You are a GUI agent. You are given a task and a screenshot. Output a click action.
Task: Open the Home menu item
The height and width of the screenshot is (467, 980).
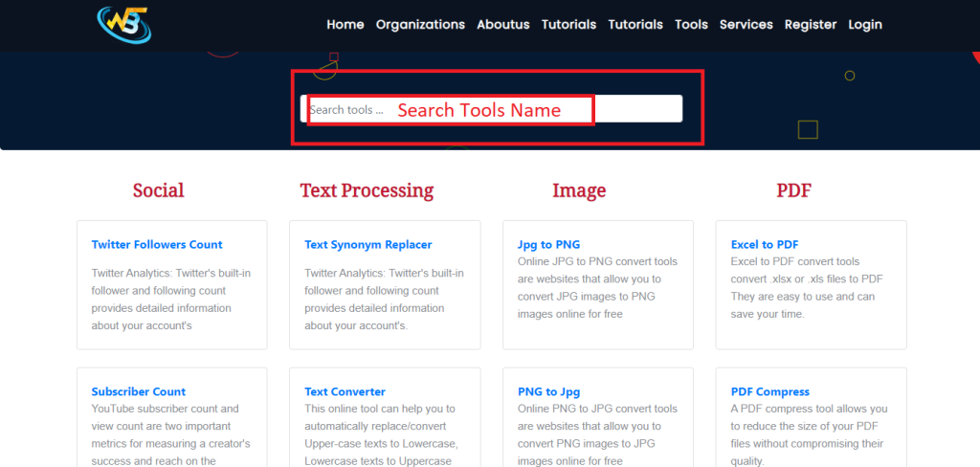(345, 24)
